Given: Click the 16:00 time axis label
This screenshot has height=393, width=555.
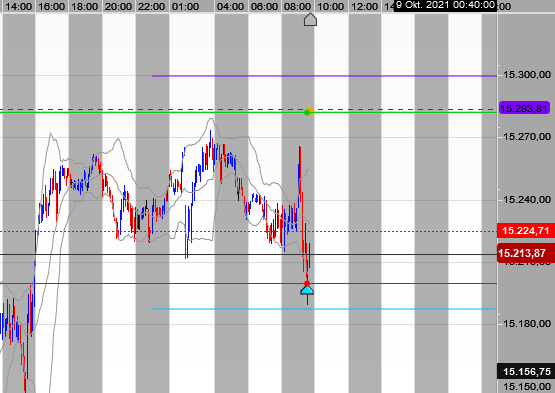Looking at the screenshot, I should pos(52,6).
